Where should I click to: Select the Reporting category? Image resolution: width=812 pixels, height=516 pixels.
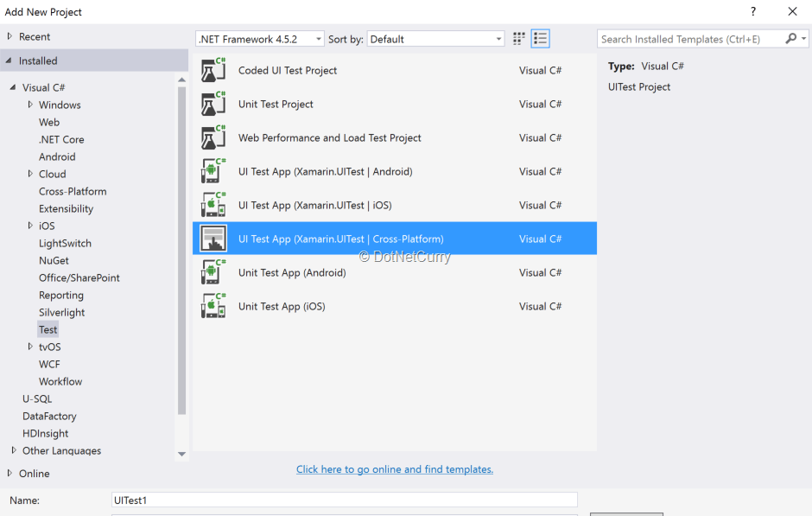coord(61,296)
